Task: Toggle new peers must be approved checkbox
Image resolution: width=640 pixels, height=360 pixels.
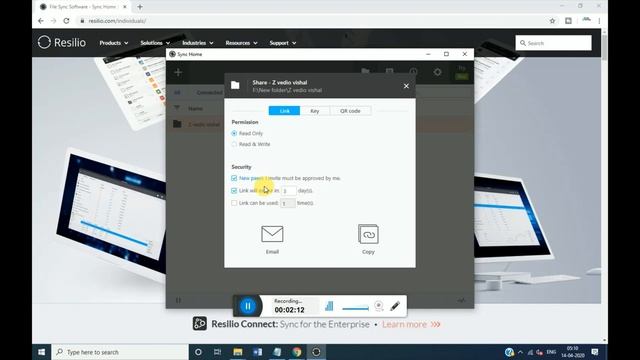Action: click(234, 178)
